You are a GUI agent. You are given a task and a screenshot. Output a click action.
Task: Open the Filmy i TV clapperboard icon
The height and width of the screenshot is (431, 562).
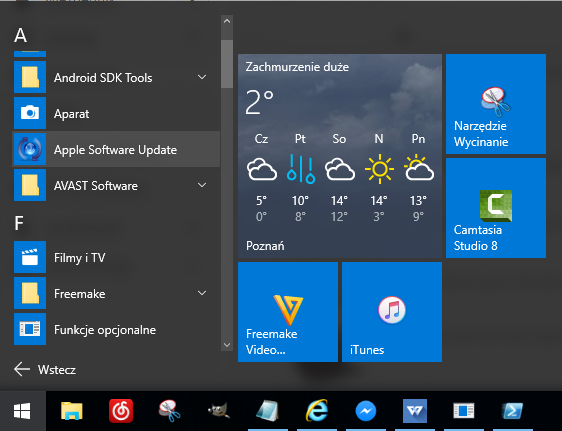(30, 257)
